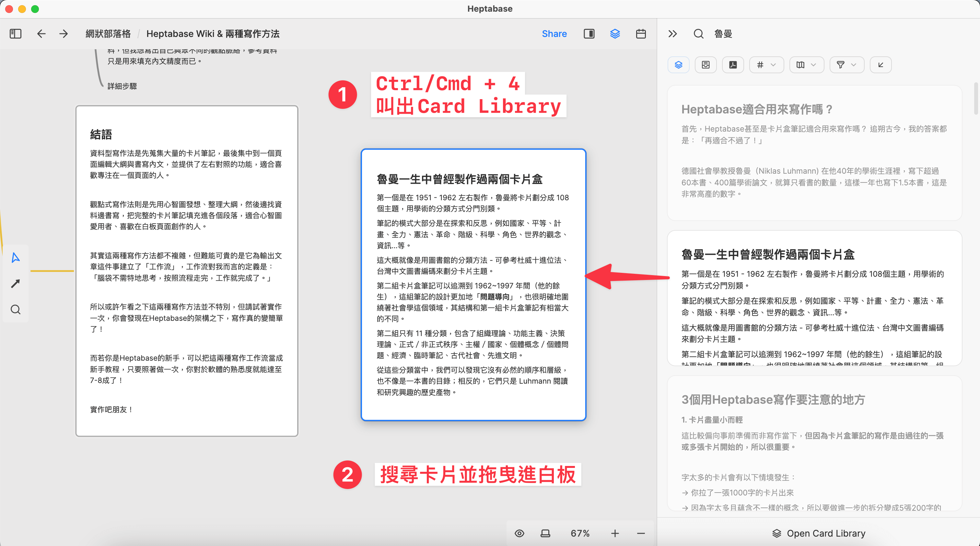This screenshot has width=980, height=546.
Task: Toggle the right sidebar split-view icon
Action: click(589, 34)
